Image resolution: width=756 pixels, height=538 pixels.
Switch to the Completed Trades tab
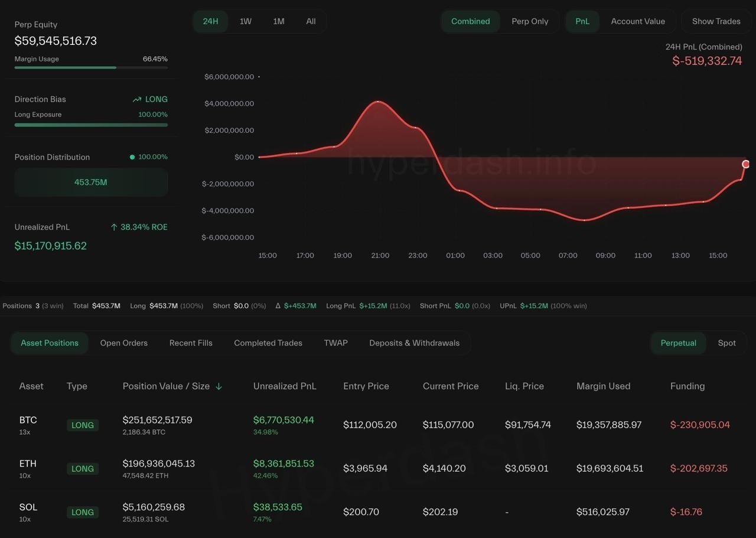point(268,343)
